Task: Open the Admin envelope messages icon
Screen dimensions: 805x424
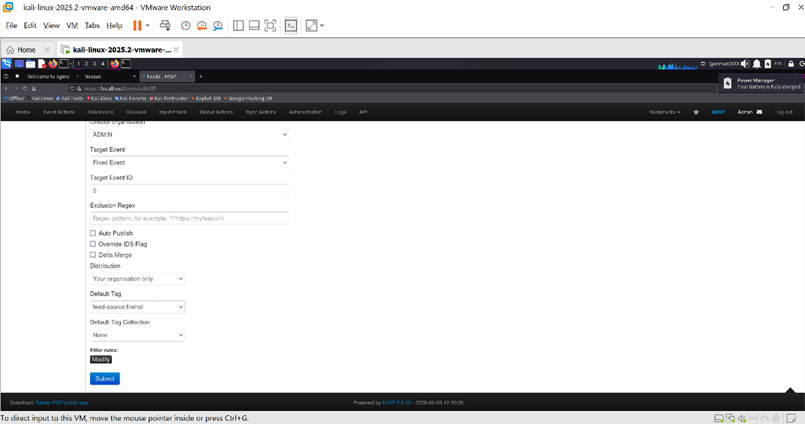Action: (x=759, y=112)
